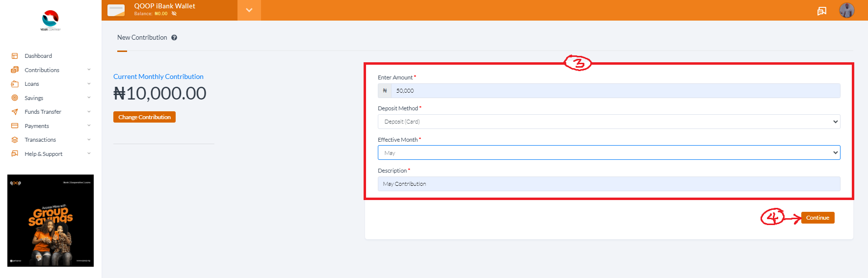The height and width of the screenshot is (278, 868).
Task: Open the Funds Transfer menu item
Action: pyautogui.click(x=43, y=112)
